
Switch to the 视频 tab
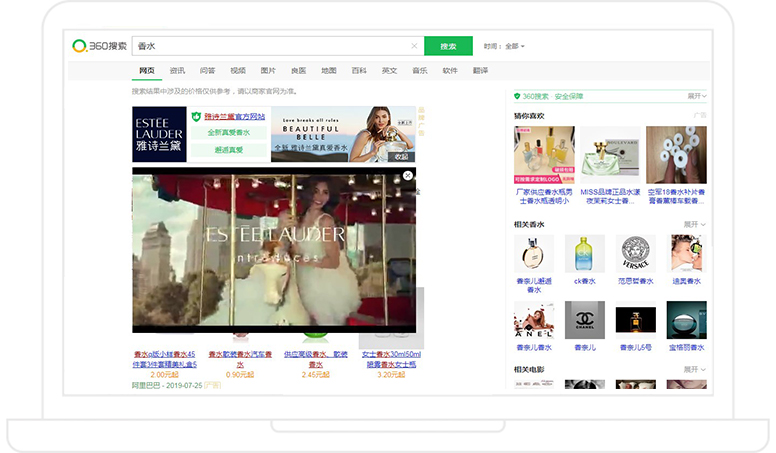[238, 70]
